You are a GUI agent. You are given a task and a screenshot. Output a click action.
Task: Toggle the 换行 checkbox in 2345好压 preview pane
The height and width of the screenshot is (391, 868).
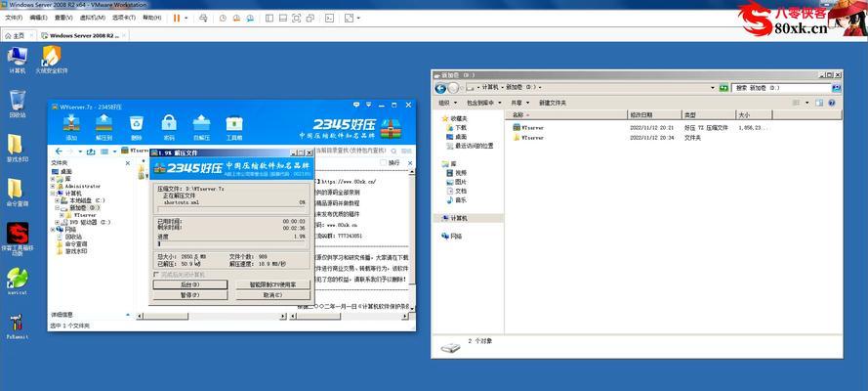coord(383,163)
